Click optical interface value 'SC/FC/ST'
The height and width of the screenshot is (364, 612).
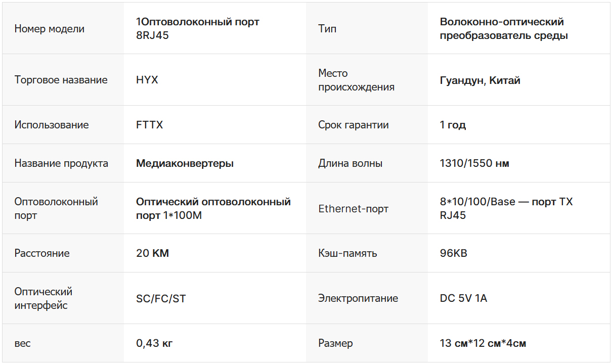(x=161, y=299)
